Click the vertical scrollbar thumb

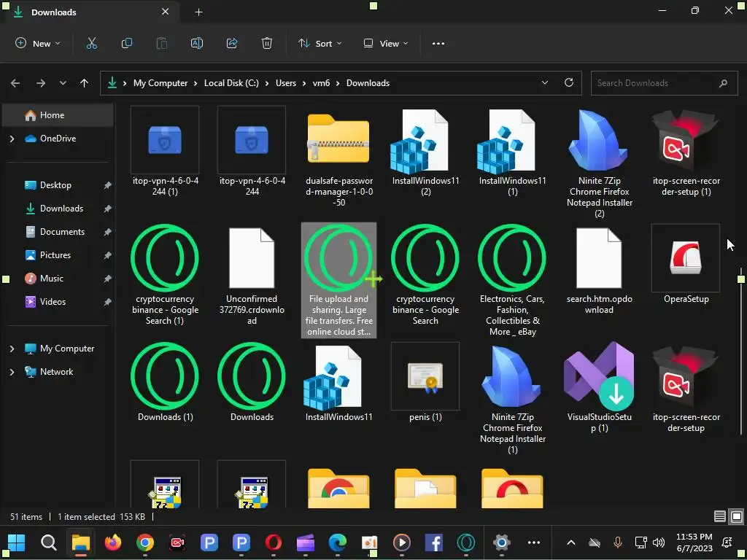741,351
